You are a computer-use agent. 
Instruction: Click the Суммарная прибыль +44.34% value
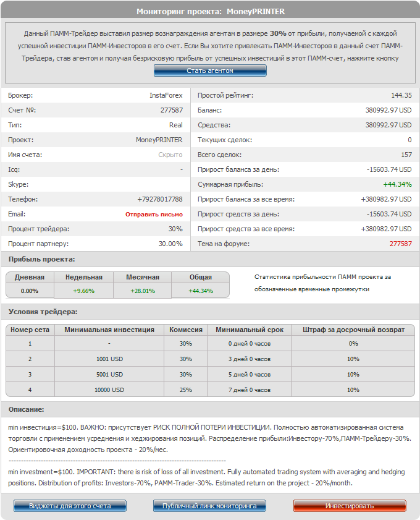pyautogui.click(x=397, y=184)
